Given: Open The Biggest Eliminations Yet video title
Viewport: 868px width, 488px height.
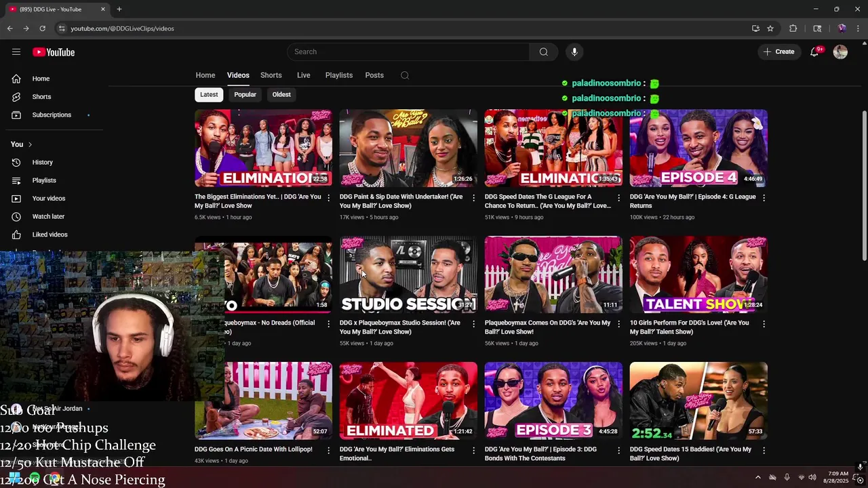Looking at the screenshot, I should [258, 201].
